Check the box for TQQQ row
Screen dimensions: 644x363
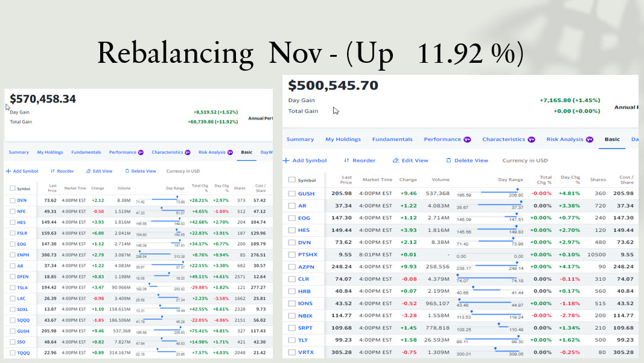pos(13,353)
